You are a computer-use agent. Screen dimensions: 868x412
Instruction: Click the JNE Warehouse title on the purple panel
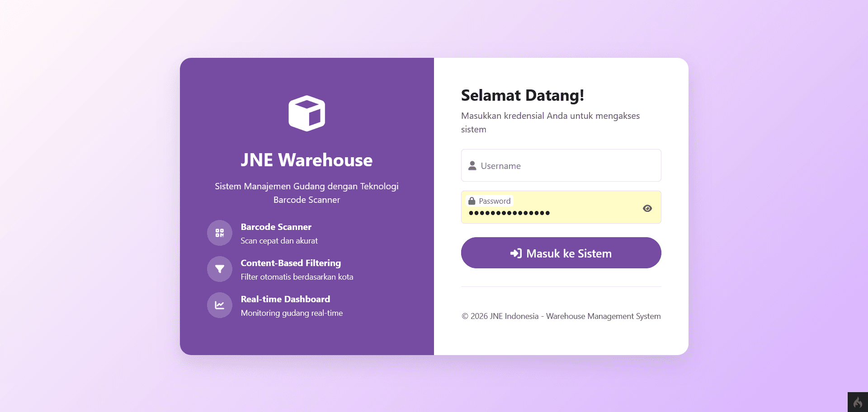point(307,159)
